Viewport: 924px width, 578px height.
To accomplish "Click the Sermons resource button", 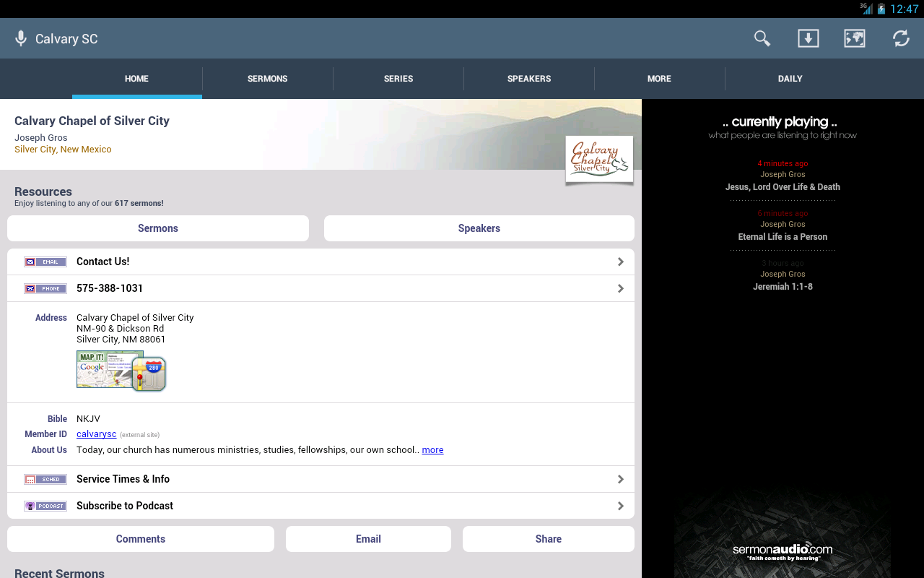I will tap(158, 228).
